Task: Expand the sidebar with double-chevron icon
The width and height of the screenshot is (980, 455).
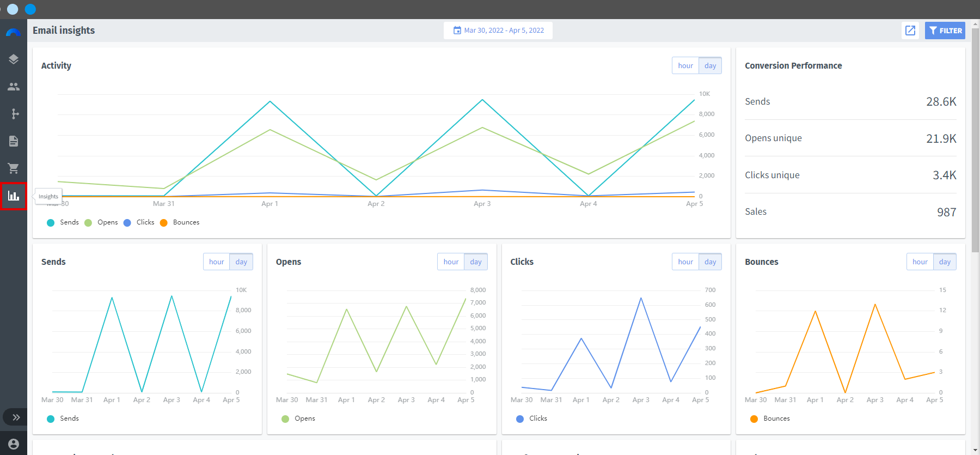Action: (16, 417)
